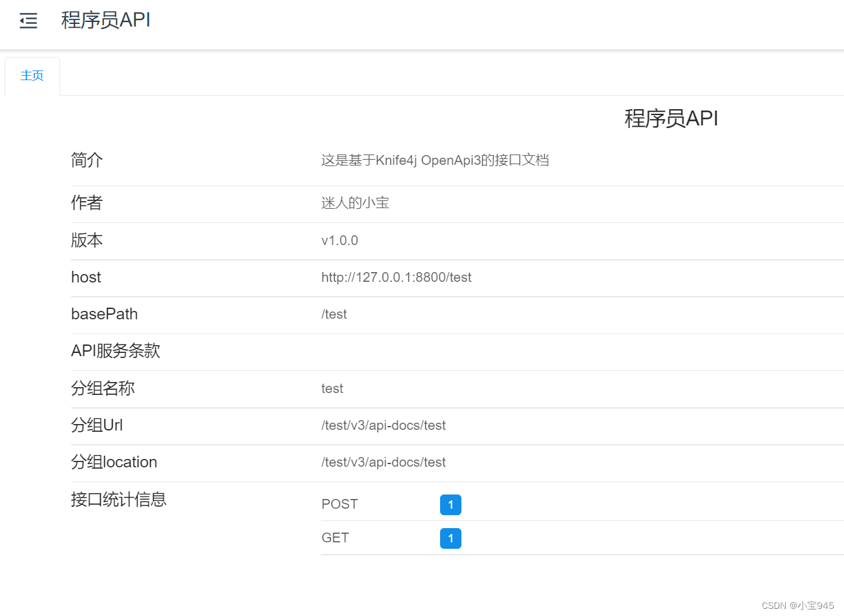This screenshot has height=616, width=844.
Task: Click the POST method label
Action: click(339, 504)
